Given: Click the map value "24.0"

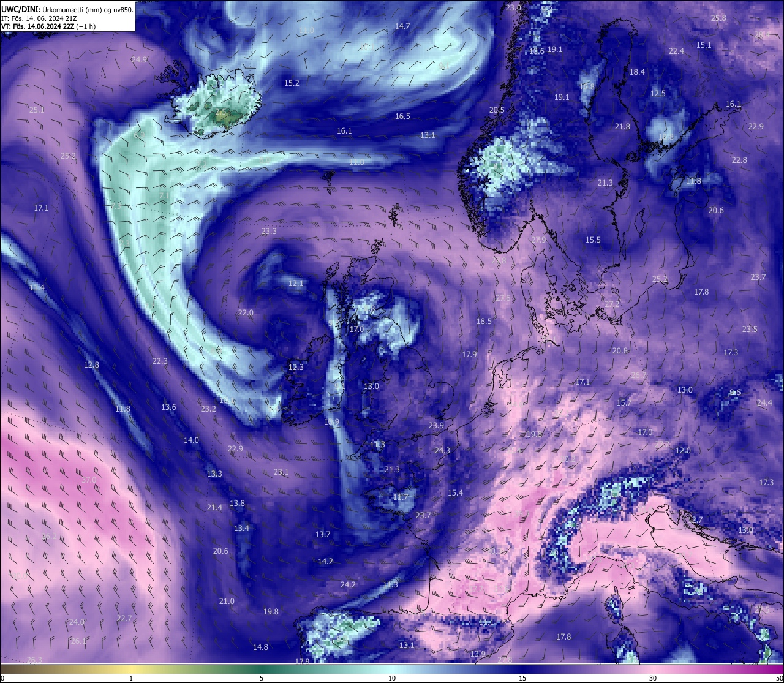Looking at the screenshot, I should 77,622.
